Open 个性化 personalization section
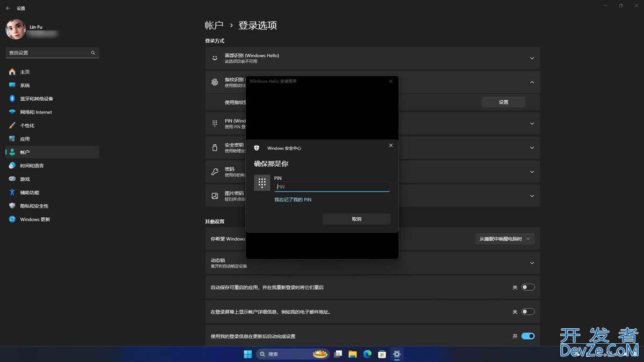Image resolution: width=644 pixels, height=362 pixels. coord(52,125)
